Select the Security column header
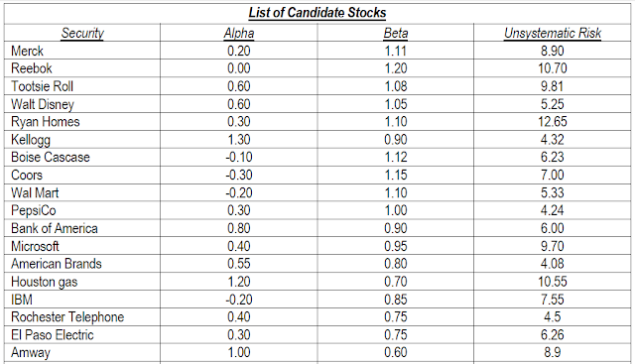The height and width of the screenshot is (364, 635). point(82,33)
